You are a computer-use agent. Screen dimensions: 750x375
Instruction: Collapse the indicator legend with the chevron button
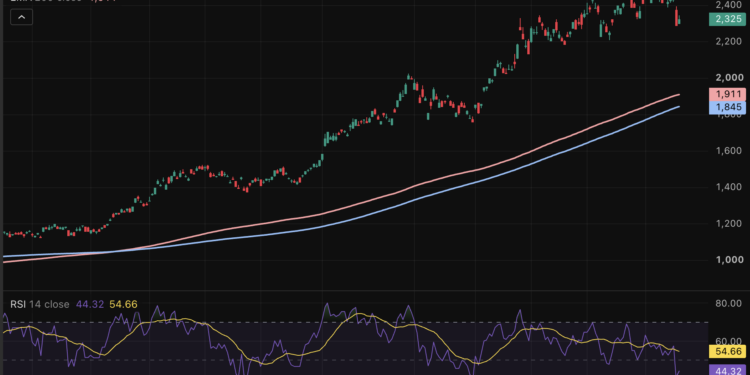22,18
